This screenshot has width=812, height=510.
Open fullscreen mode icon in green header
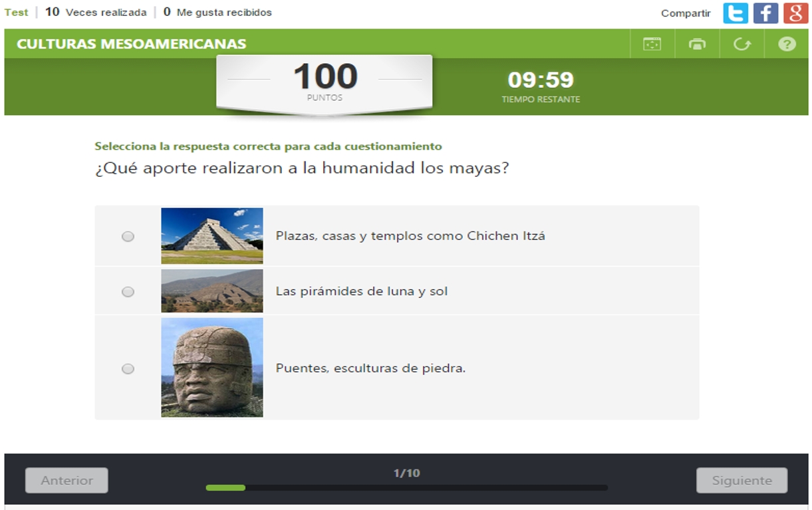point(652,45)
